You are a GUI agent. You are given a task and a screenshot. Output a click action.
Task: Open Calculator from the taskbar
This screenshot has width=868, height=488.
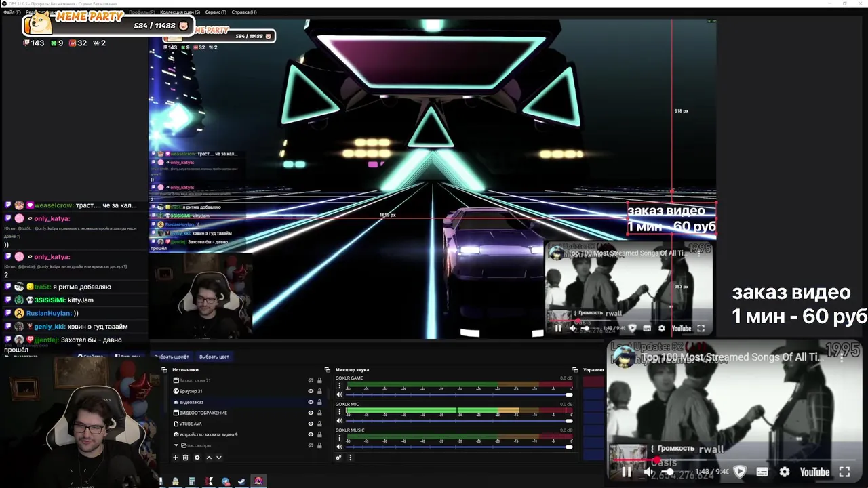click(x=192, y=481)
